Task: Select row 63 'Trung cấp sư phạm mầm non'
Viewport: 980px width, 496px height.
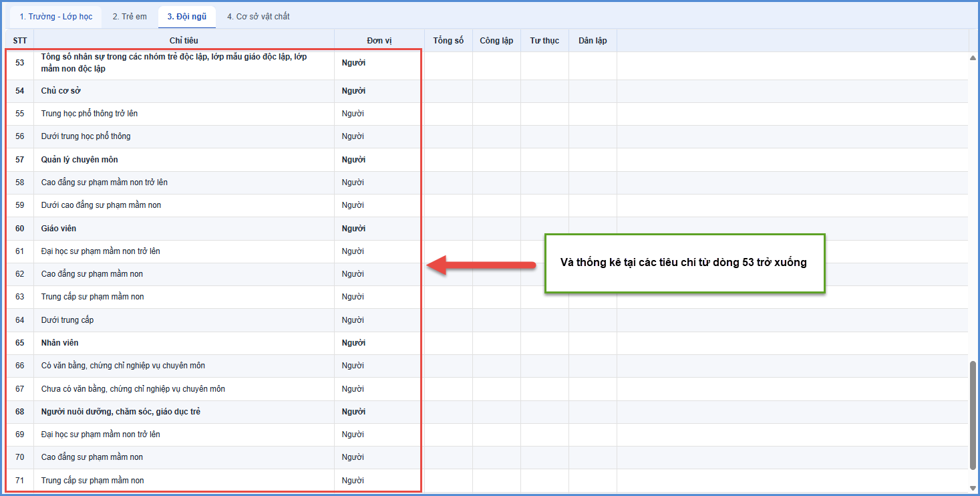Action: [487, 297]
